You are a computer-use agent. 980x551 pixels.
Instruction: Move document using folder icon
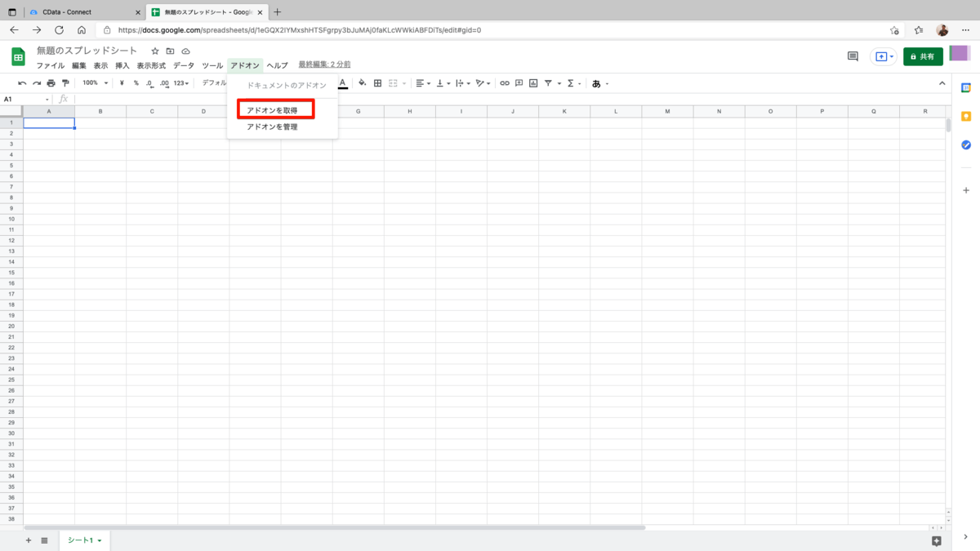tap(170, 51)
